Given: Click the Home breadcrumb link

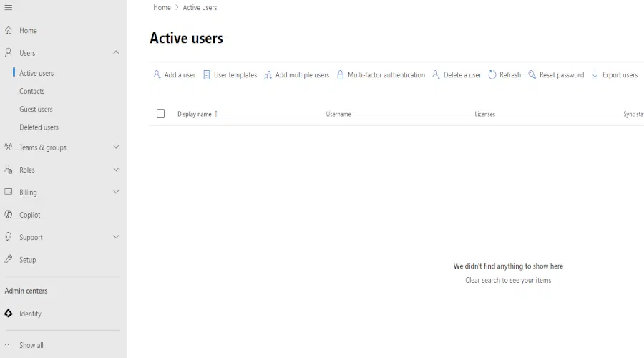Looking at the screenshot, I should pyautogui.click(x=162, y=8).
